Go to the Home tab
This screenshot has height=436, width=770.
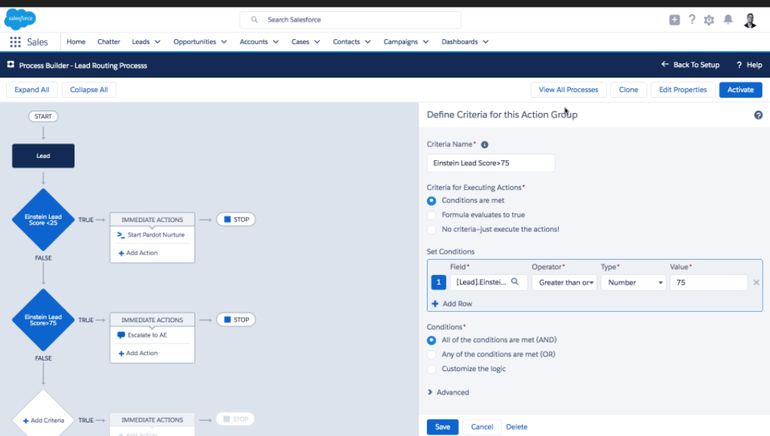(x=76, y=42)
